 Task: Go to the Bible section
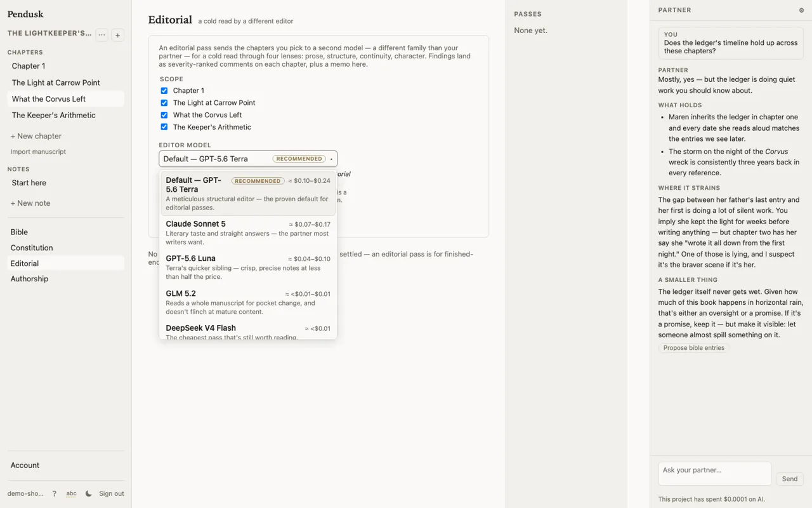click(66, 232)
